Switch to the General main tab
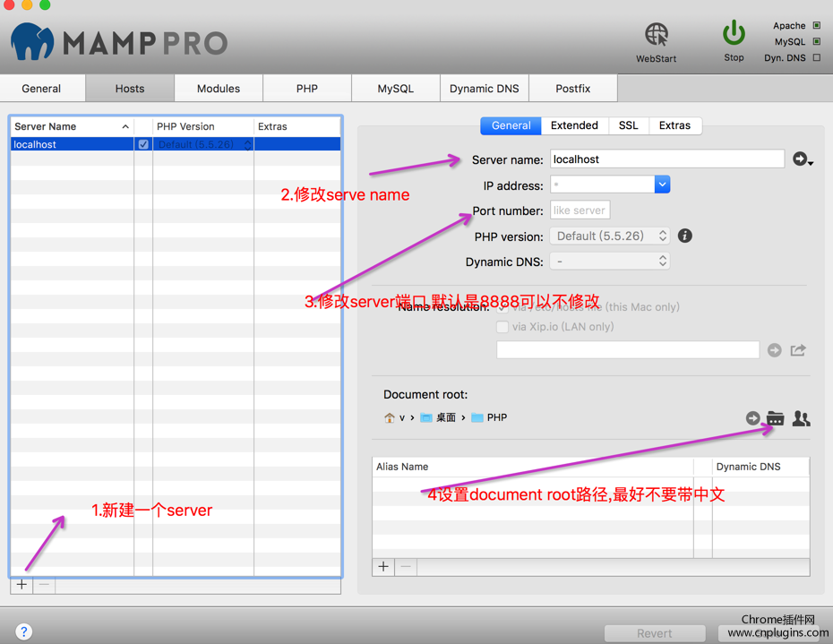Image resolution: width=833 pixels, height=644 pixels. pos(41,88)
